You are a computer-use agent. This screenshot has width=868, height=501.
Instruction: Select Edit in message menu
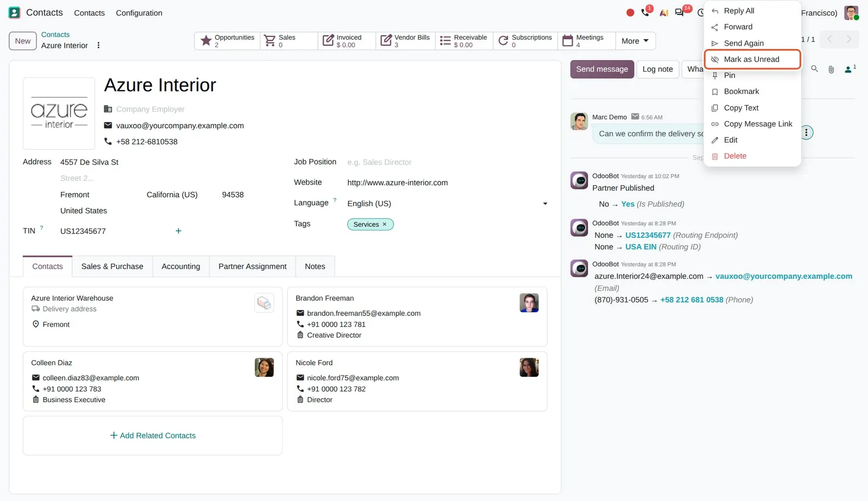tap(752, 139)
